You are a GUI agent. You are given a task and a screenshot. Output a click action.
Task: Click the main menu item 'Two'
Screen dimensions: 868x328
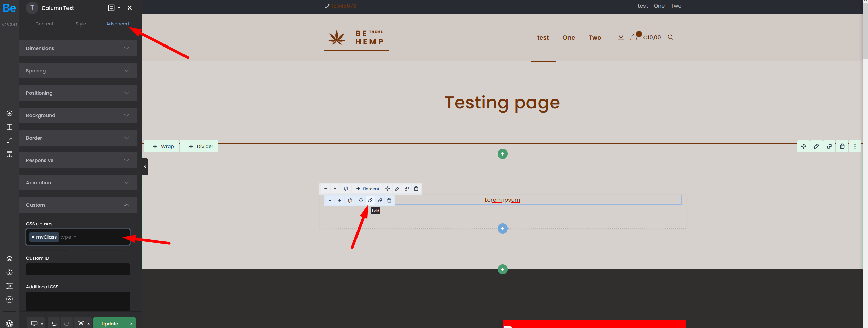pyautogui.click(x=595, y=38)
